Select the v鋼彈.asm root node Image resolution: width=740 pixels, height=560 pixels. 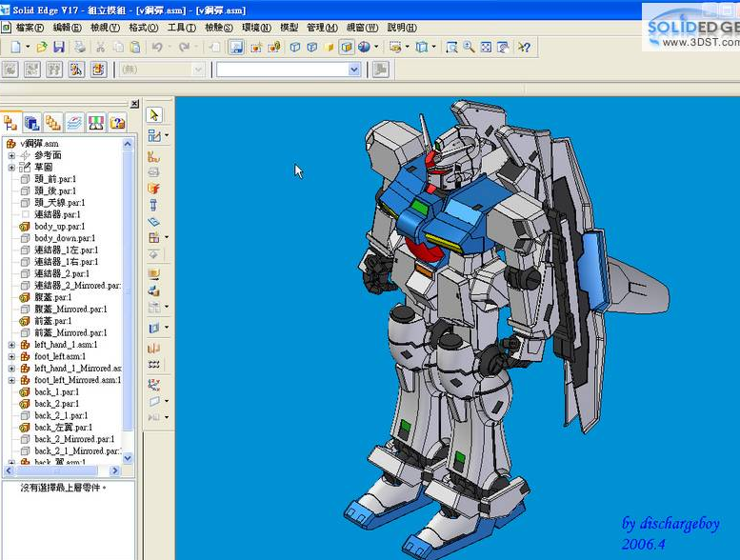click(39, 144)
